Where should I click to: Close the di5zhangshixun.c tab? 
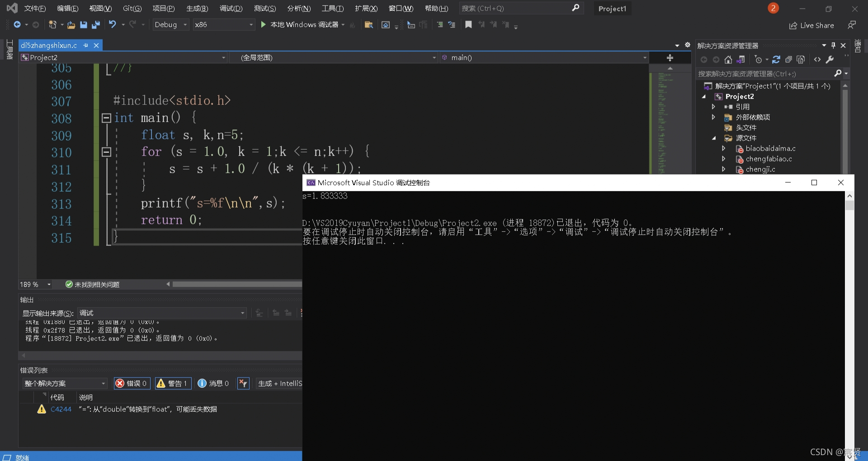(96, 45)
